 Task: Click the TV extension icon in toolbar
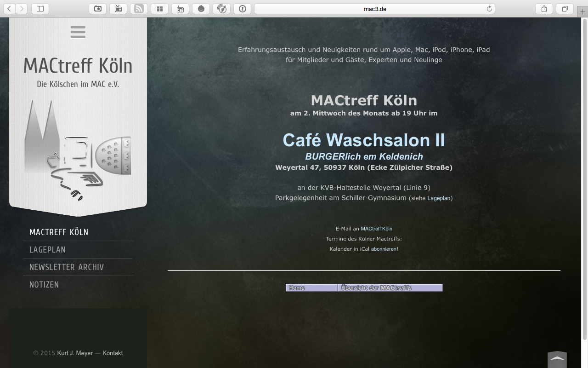(x=118, y=9)
